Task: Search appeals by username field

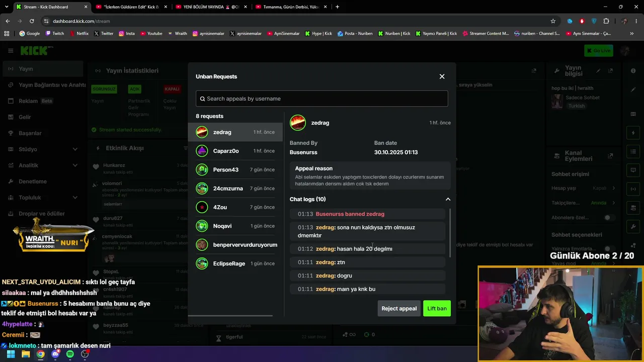Action: click(x=322, y=99)
